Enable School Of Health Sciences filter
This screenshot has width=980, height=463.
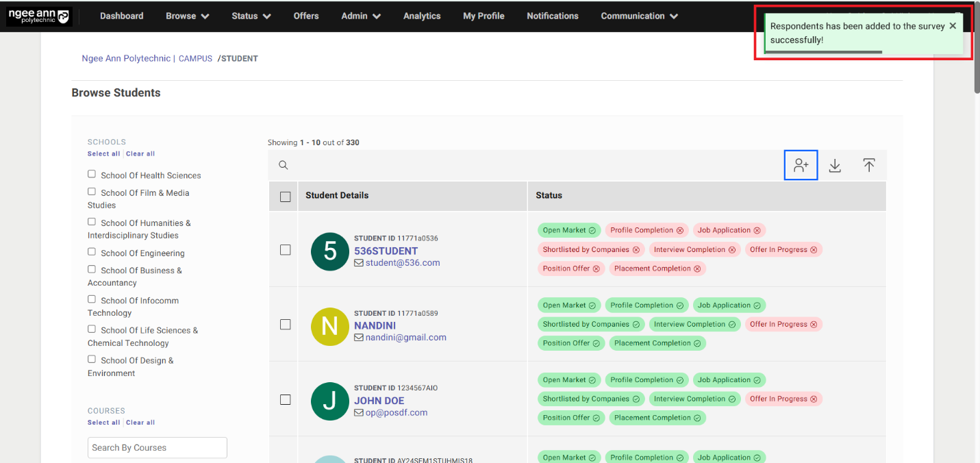click(92, 174)
